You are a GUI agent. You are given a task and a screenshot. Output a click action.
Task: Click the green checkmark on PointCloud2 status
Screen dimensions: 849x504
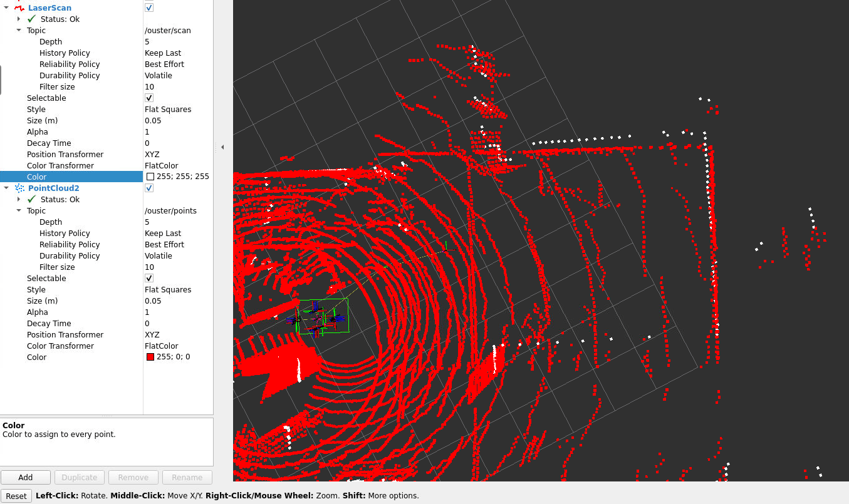(x=32, y=200)
